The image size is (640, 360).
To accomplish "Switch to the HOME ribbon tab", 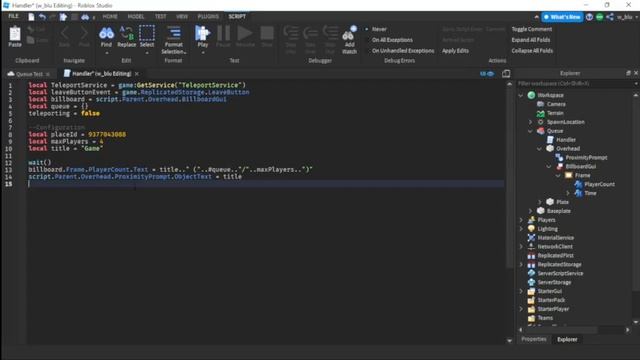I will pos(110,16).
